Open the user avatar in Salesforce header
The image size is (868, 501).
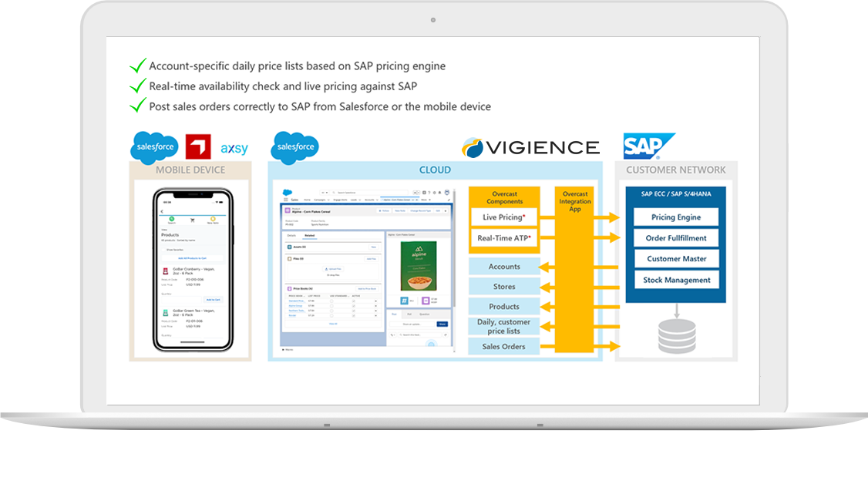pyautogui.click(x=447, y=193)
